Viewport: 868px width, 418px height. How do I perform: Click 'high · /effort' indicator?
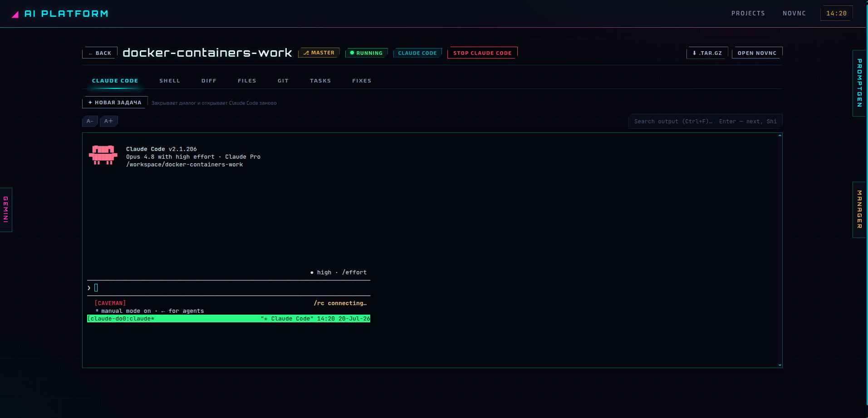338,272
